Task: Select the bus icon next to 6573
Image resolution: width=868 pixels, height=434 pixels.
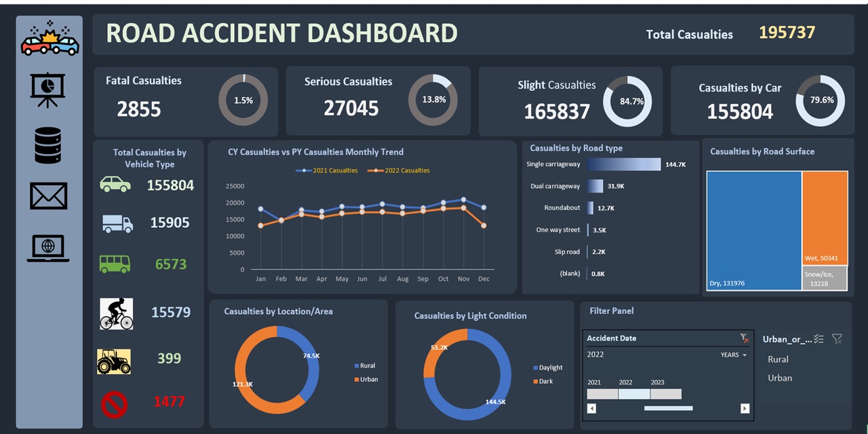Action: 115,264
